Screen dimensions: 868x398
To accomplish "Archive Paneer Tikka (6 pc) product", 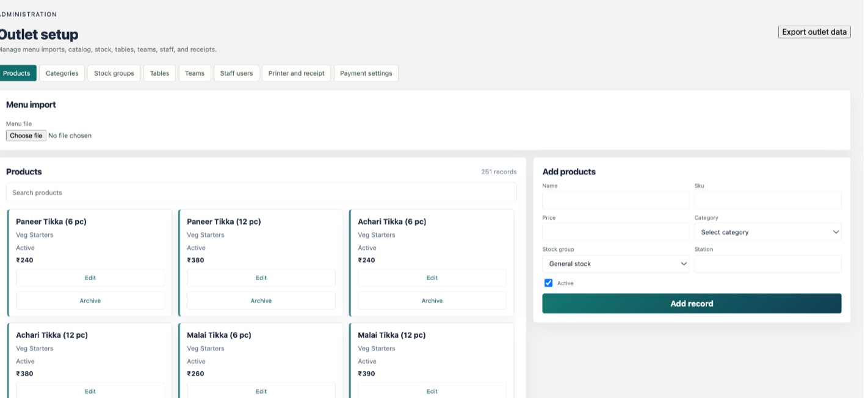I will click(x=90, y=300).
